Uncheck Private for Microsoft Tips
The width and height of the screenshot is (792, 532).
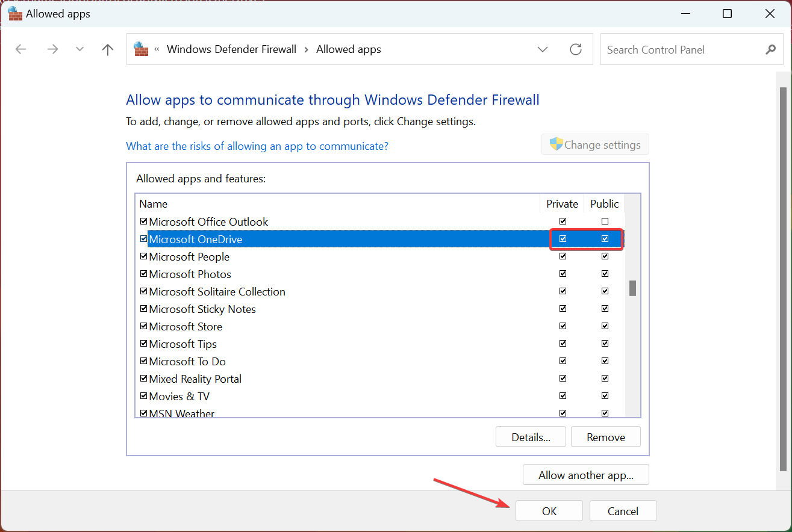pyautogui.click(x=563, y=344)
